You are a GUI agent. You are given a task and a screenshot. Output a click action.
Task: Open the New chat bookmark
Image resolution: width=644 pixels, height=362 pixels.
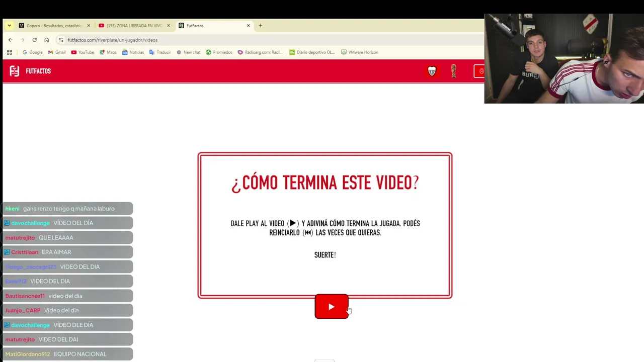pos(188,52)
